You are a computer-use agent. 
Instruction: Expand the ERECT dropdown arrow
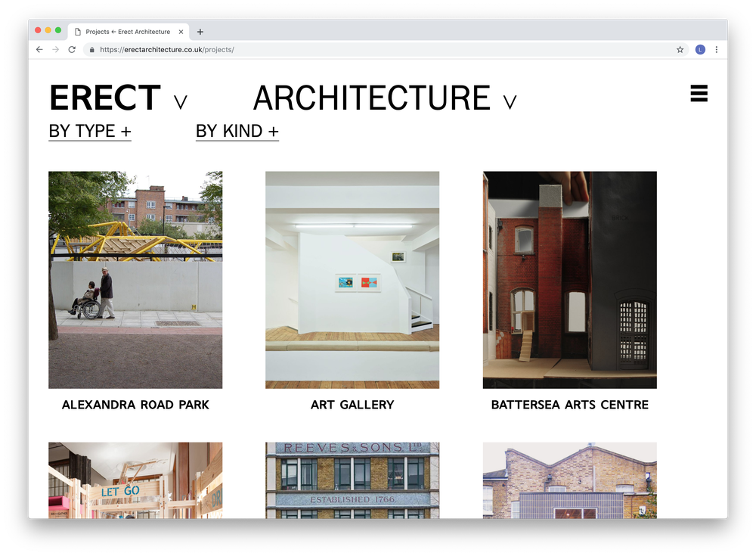click(x=181, y=102)
